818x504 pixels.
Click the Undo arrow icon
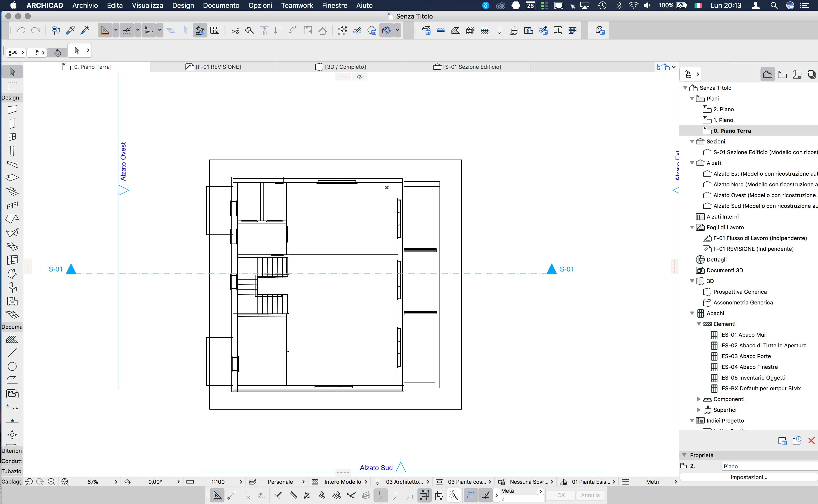click(x=21, y=30)
